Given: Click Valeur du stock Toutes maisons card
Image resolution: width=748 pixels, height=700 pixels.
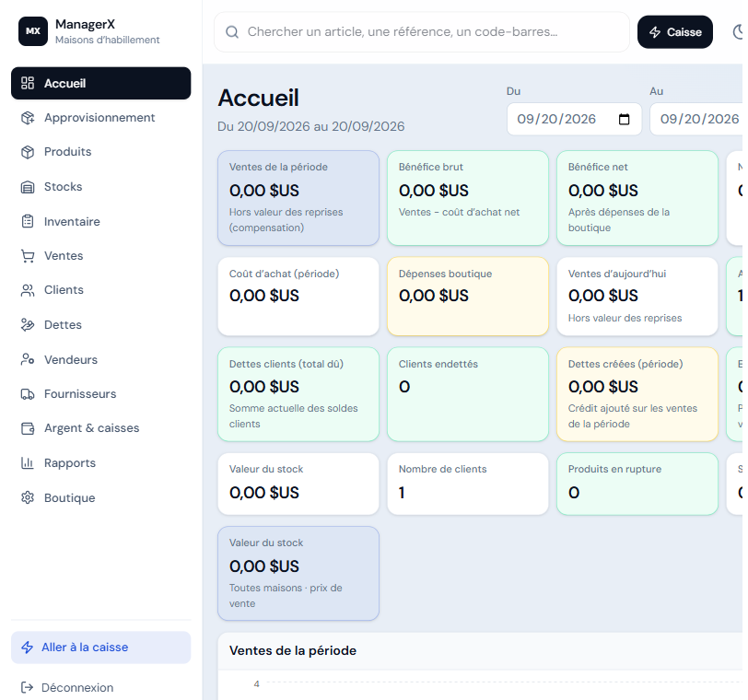Looking at the screenshot, I should pyautogui.click(x=298, y=574).
